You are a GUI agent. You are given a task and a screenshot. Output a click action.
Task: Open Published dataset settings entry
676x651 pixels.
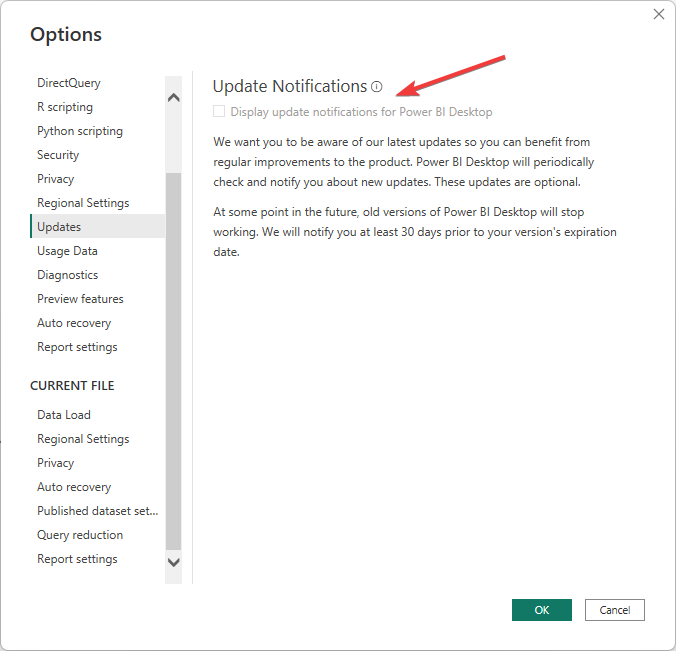coord(98,511)
